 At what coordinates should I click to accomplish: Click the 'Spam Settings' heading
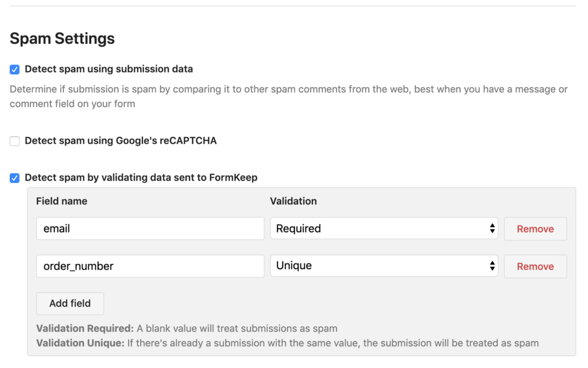click(62, 39)
